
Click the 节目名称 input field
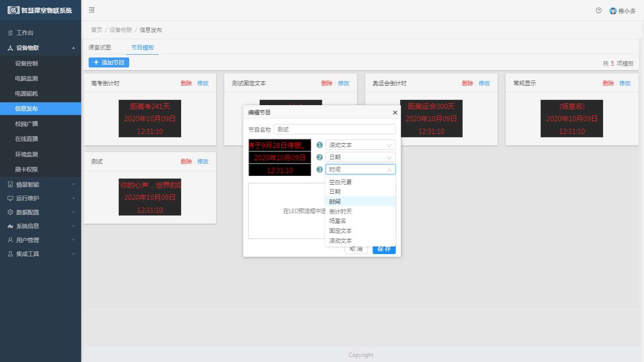pos(334,129)
